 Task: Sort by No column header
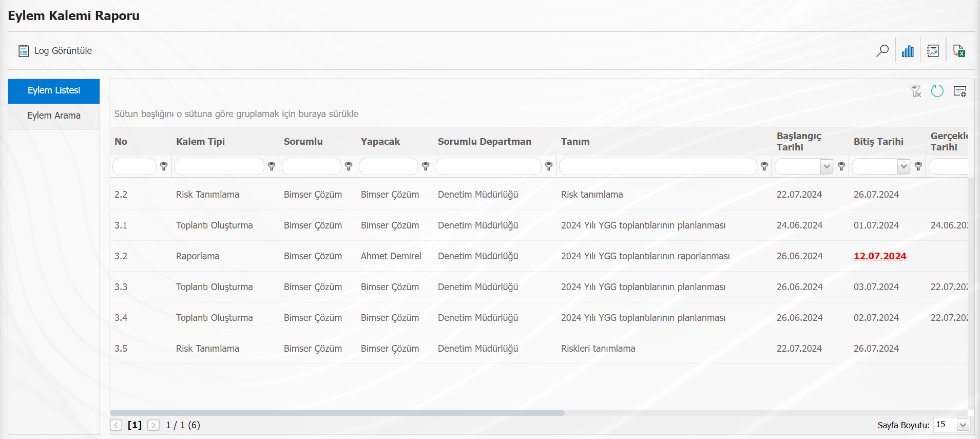pos(121,142)
